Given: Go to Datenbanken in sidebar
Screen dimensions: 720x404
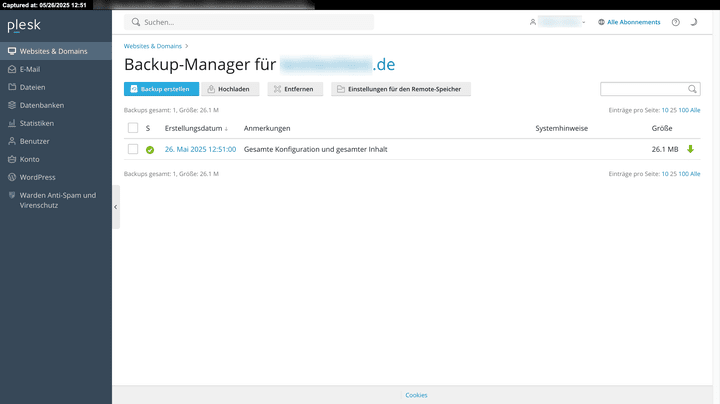Looking at the screenshot, I should 43,105.
